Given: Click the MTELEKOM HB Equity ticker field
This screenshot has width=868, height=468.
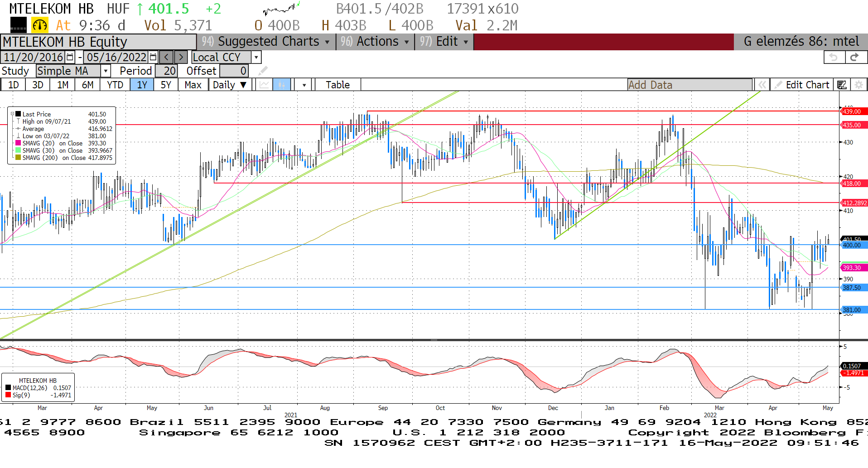Looking at the screenshot, I should tap(98, 42).
